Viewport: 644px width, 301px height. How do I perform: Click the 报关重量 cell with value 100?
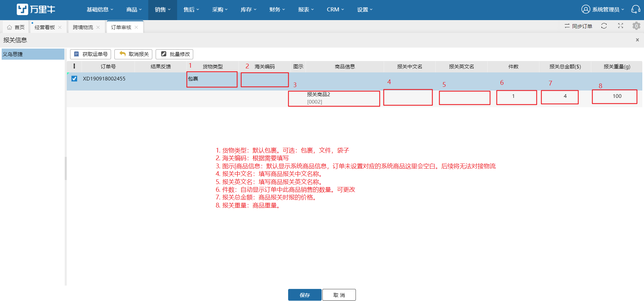pyautogui.click(x=614, y=97)
